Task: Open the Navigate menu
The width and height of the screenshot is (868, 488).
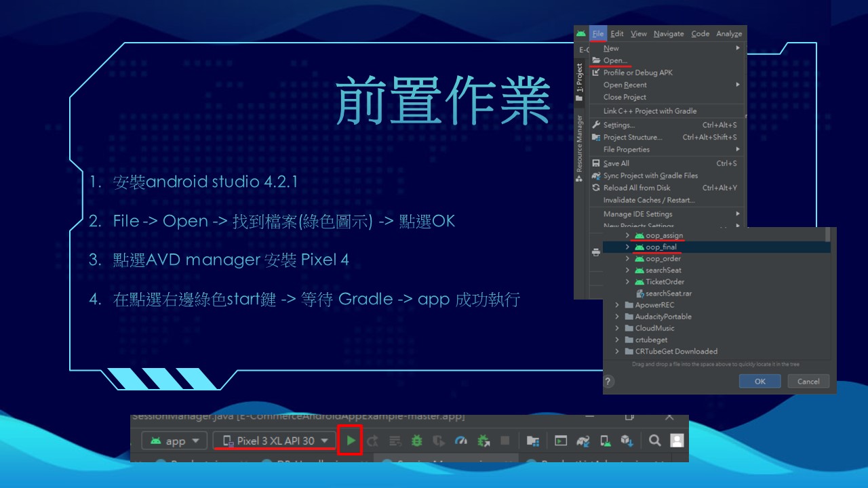Action: [669, 34]
